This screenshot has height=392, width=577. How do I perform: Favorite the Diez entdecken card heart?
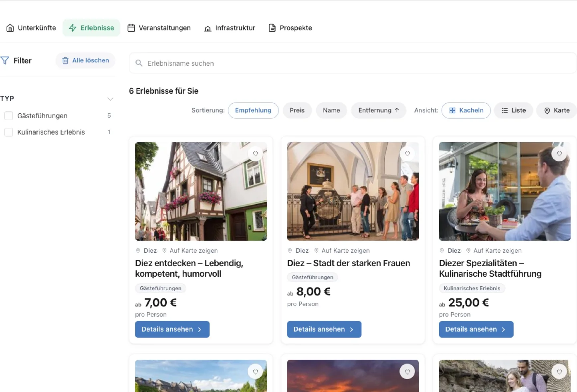click(255, 154)
